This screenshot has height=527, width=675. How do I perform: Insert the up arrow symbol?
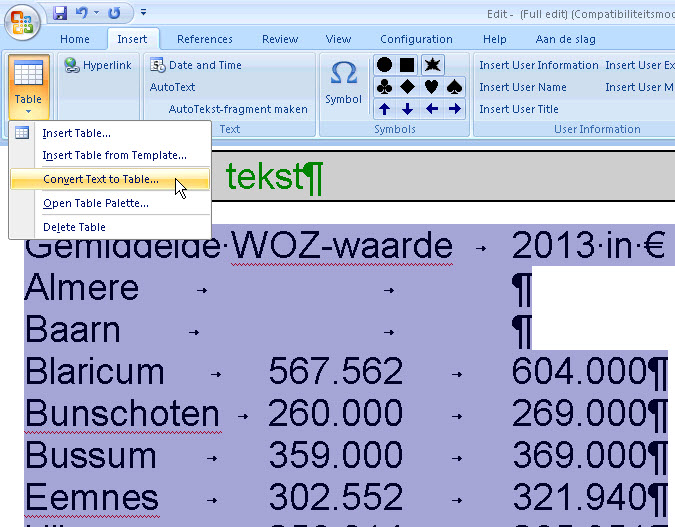pos(384,109)
